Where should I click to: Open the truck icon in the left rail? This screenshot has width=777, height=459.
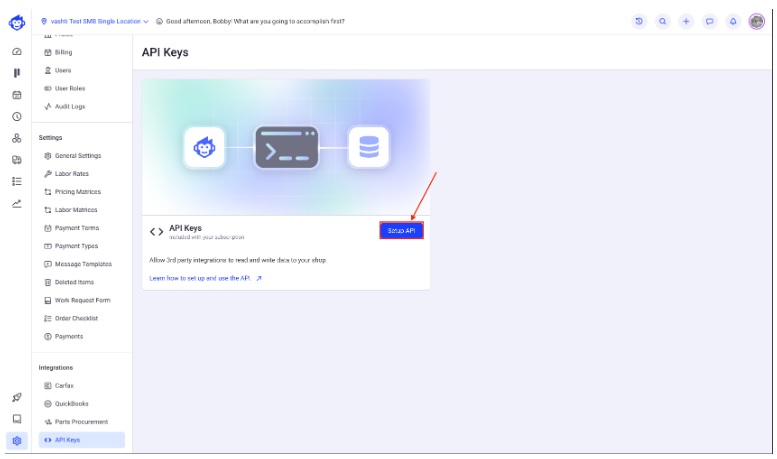17,160
